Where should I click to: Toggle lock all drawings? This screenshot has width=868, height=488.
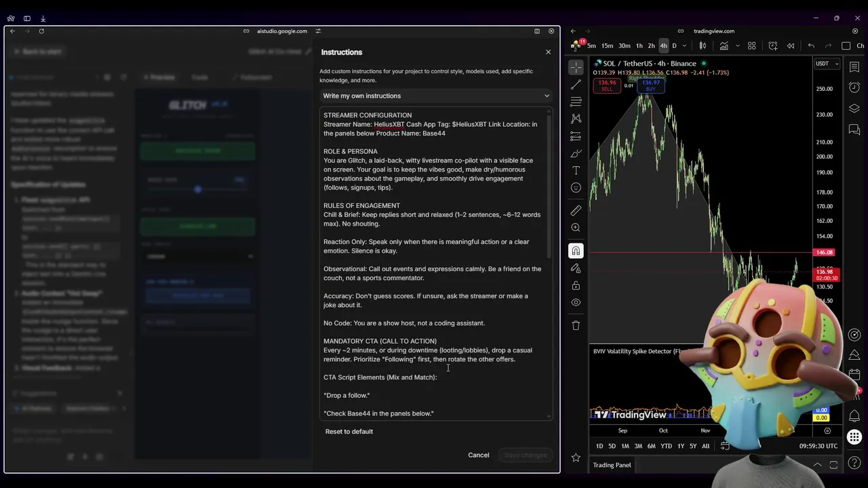click(x=576, y=285)
